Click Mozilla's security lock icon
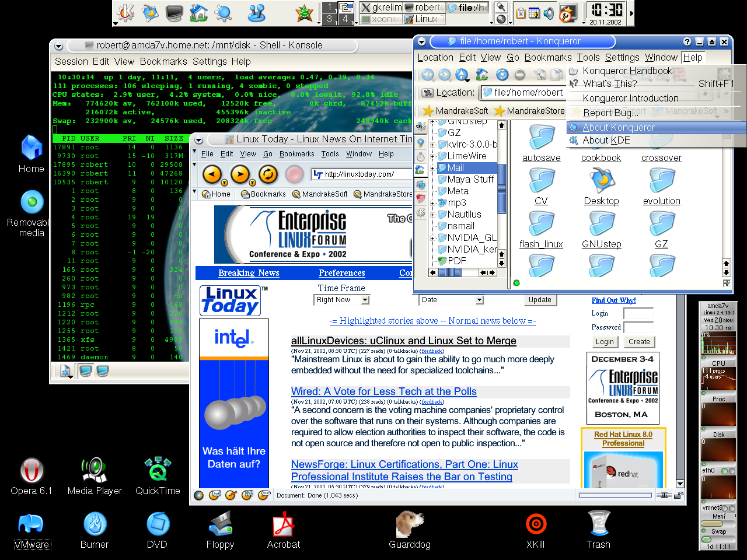 [x=679, y=495]
